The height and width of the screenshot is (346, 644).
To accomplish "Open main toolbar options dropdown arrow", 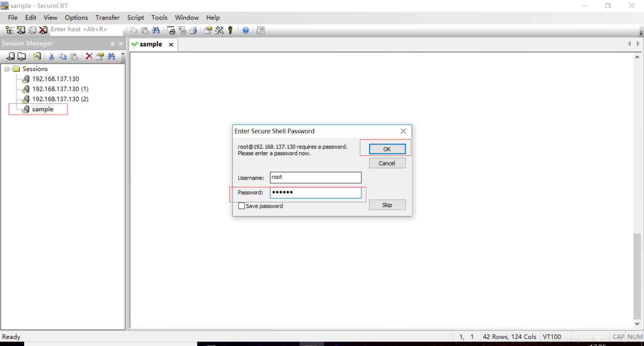I will point(641,33).
